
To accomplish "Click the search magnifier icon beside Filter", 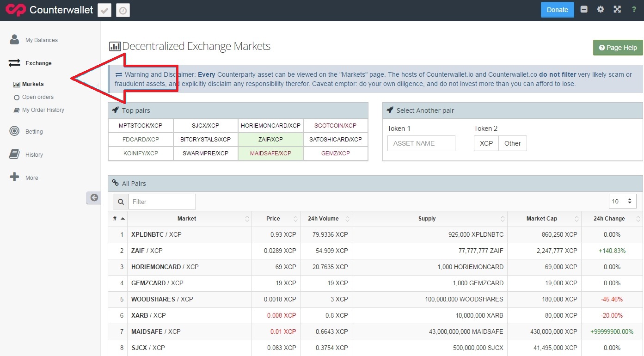I will pos(121,202).
